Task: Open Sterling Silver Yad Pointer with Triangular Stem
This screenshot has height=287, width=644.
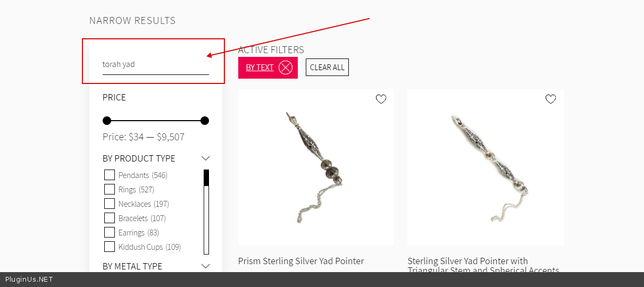Action: (x=468, y=261)
